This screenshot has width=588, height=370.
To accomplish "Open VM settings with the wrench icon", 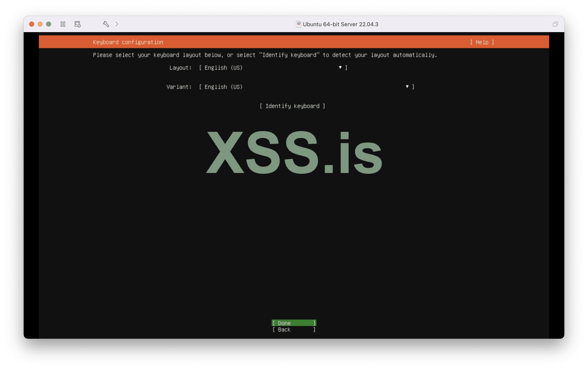I will [x=106, y=24].
